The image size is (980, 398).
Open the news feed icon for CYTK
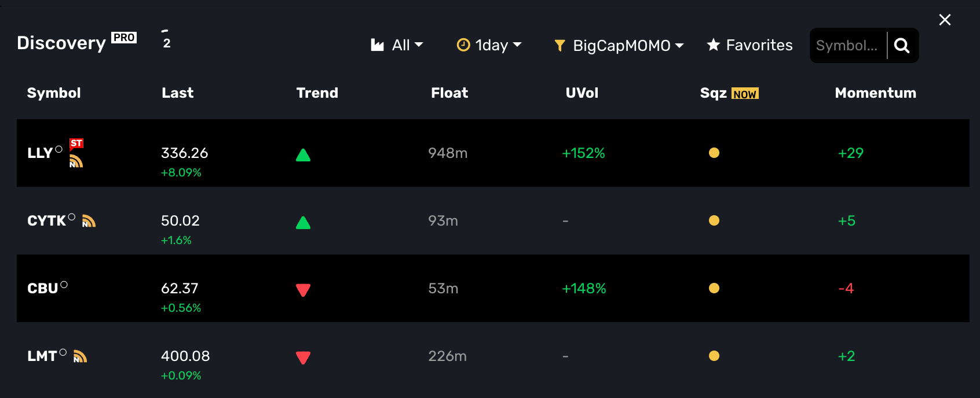89,221
